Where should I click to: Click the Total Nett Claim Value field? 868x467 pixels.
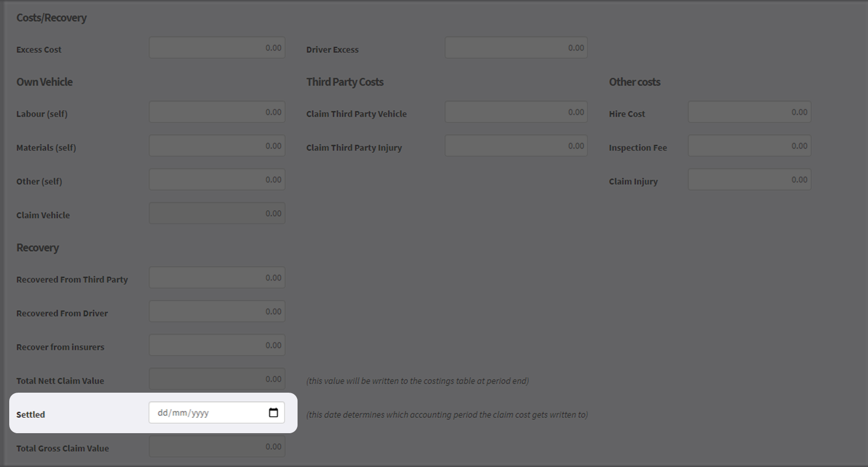click(x=217, y=379)
